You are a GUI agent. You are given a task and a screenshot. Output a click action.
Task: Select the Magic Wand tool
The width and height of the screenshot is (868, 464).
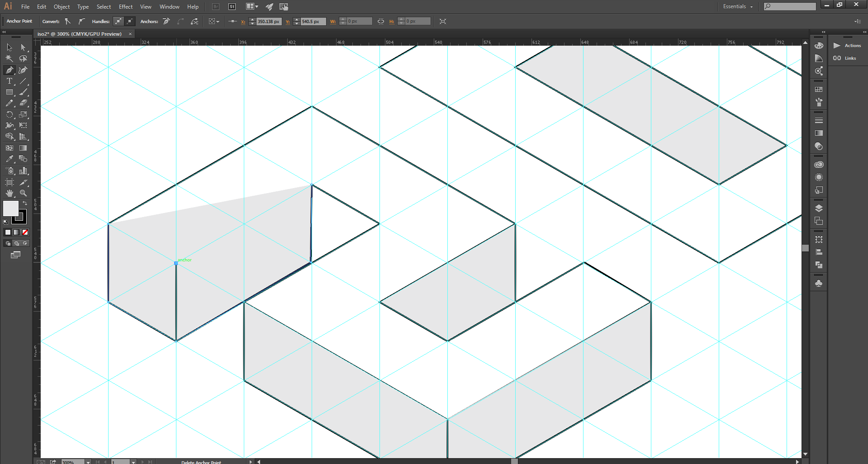[x=9, y=58]
